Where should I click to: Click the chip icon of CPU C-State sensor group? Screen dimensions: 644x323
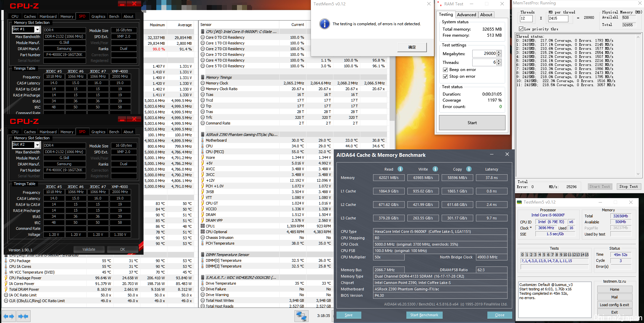click(203, 32)
